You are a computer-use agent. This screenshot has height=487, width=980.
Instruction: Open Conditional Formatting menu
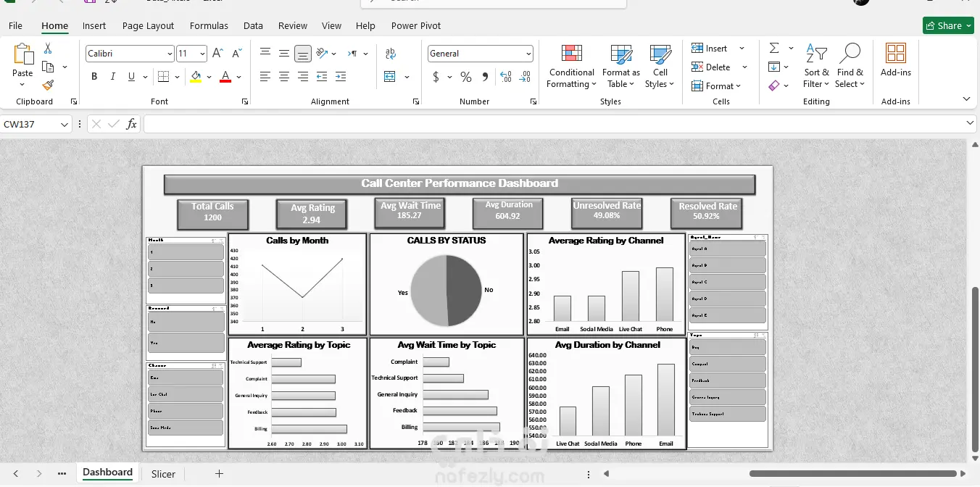pyautogui.click(x=572, y=65)
